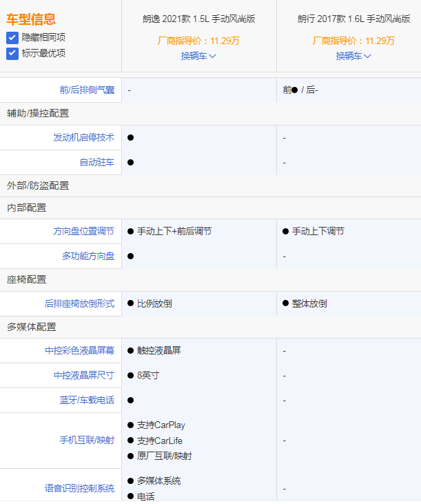Image resolution: width=421 pixels, height=504 pixels.
Task: Click the 前/后排侧气囊 parameter link
Action: click(x=87, y=90)
